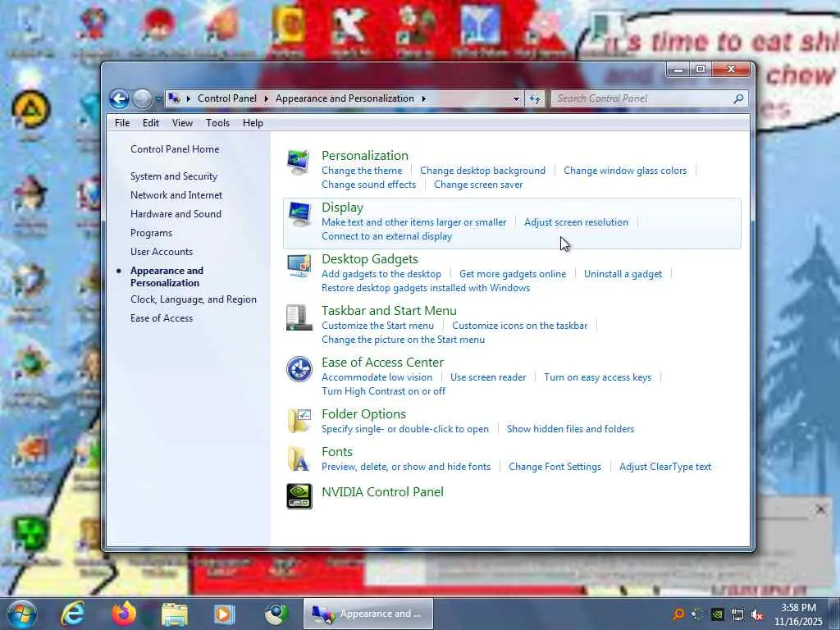This screenshot has width=840, height=630.
Task: Click the Appearance and... taskbar button
Action: click(x=368, y=614)
